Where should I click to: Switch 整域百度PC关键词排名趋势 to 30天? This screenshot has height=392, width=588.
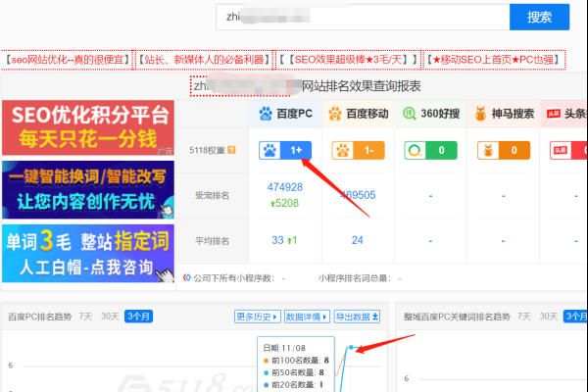tap(549, 317)
